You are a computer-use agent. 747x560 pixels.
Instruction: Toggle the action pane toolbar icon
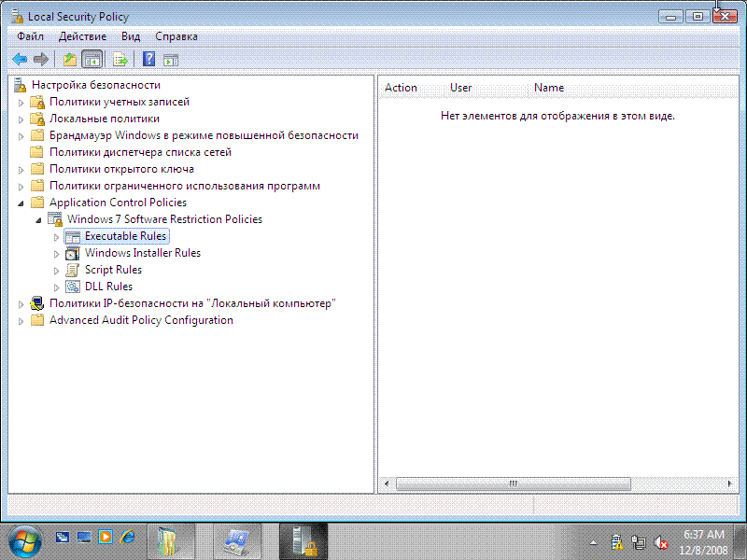(x=171, y=60)
